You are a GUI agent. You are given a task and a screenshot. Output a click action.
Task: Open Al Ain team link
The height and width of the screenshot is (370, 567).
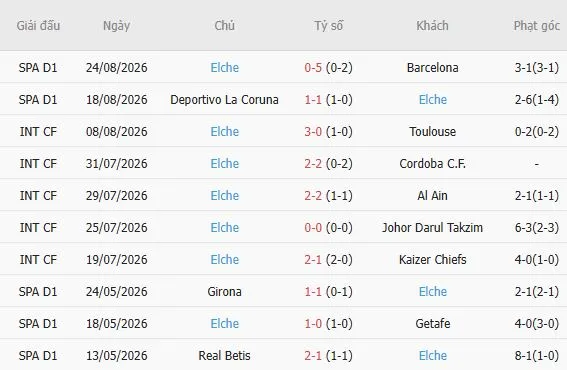[432, 196]
